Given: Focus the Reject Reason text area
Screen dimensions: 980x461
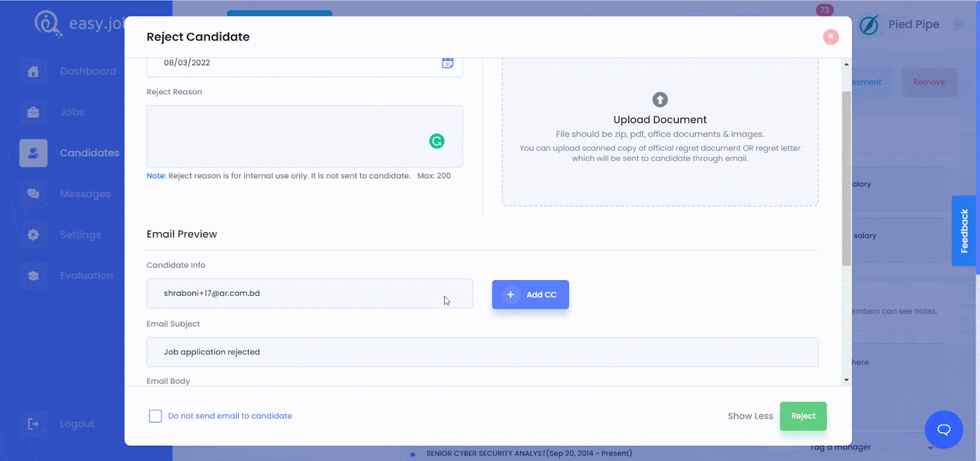Looking at the screenshot, I should pyautogui.click(x=304, y=136).
